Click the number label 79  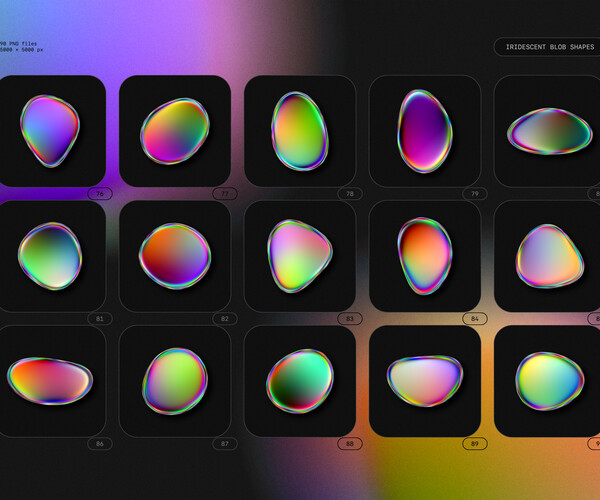(x=474, y=194)
